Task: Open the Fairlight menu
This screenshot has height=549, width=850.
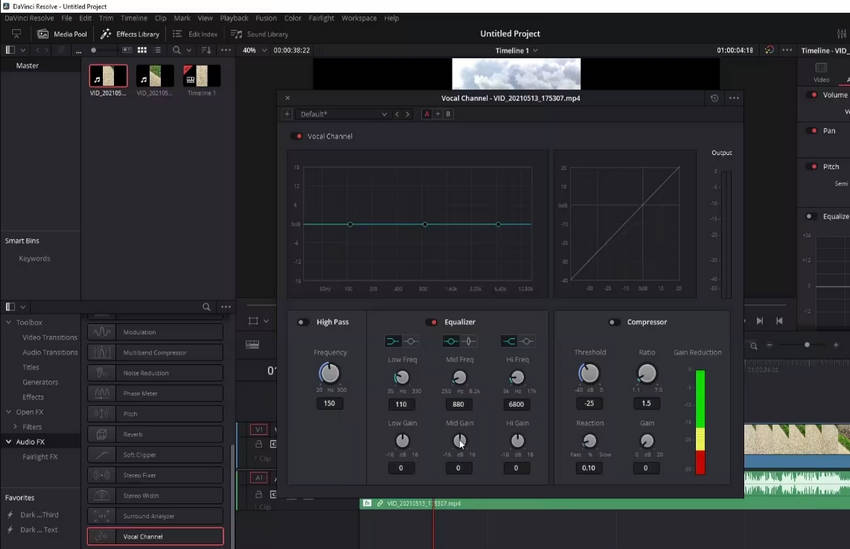Action: (x=321, y=18)
